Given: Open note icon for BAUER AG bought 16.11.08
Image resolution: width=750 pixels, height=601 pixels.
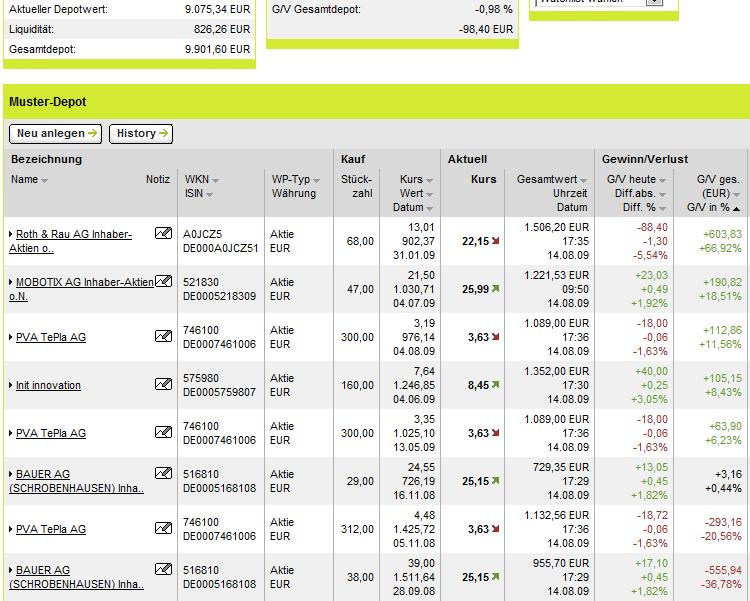Looking at the screenshot, I should click(163, 473).
